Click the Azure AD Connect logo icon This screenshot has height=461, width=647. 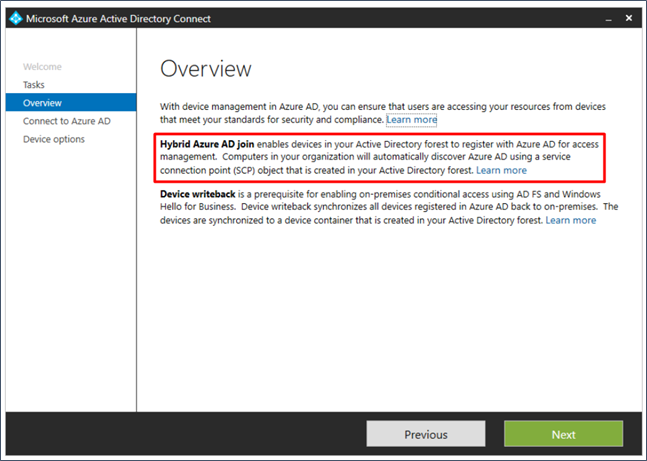(x=16, y=19)
